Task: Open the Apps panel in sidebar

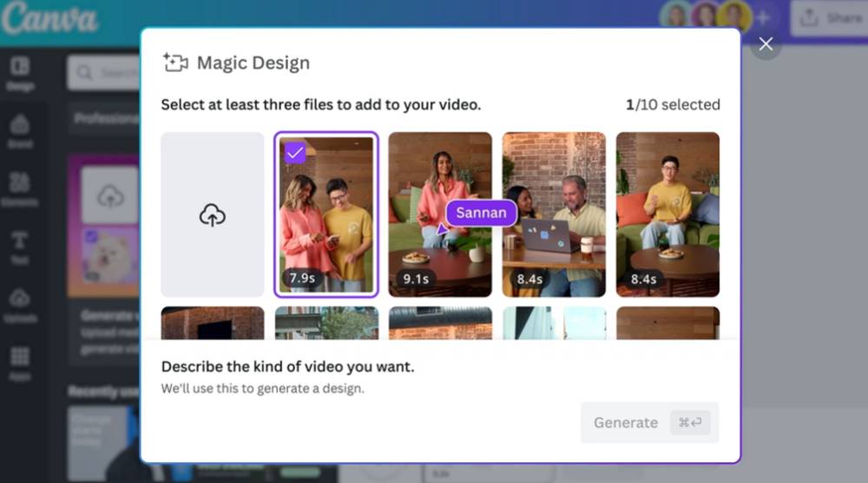Action: (21, 364)
